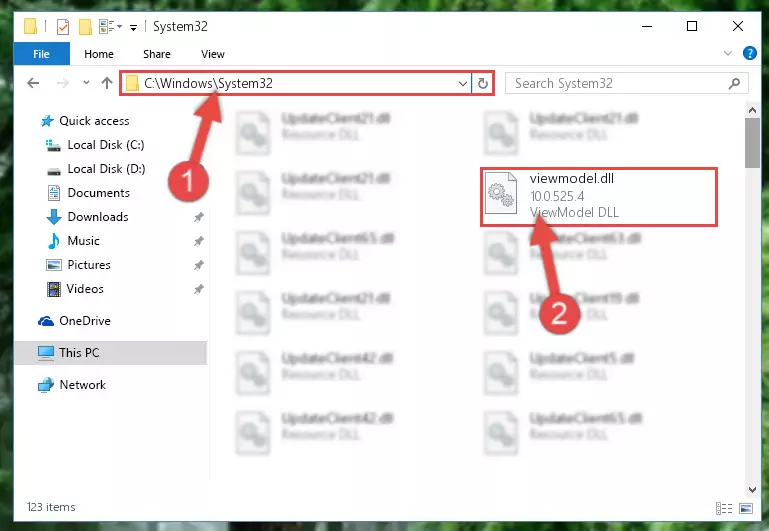
Task: Click the Search System32 field
Action: click(x=627, y=83)
